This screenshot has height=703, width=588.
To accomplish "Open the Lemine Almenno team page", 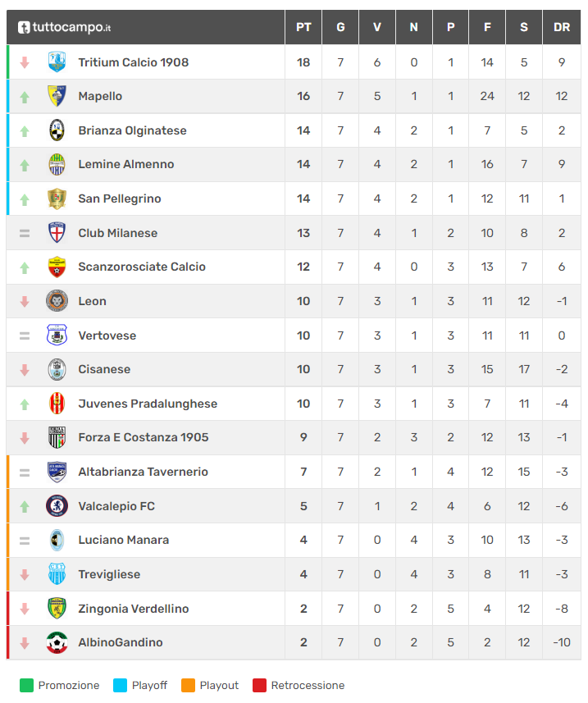I will (125, 164).
